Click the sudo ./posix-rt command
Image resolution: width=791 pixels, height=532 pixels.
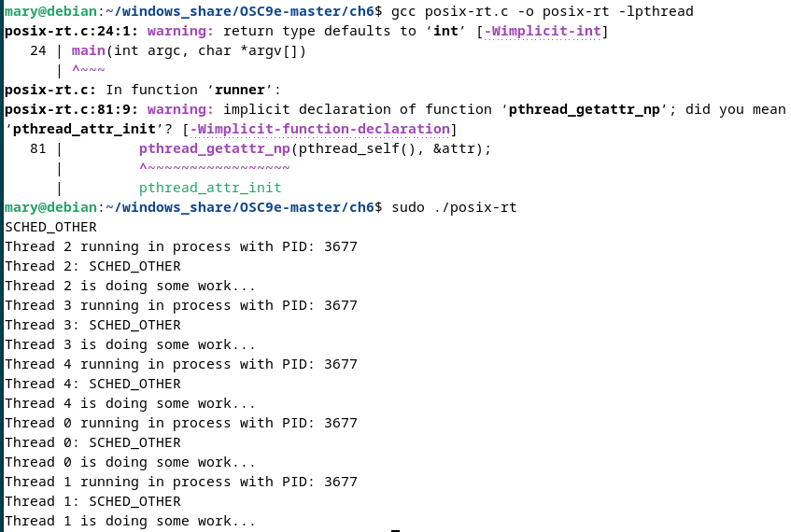click(x=454, y=207)
